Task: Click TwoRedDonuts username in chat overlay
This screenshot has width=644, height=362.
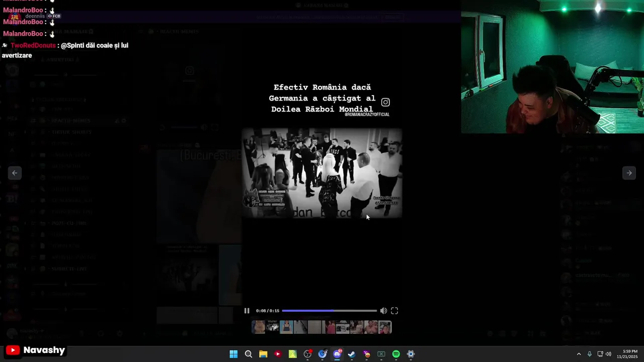Action: pyautogui.click(x=33, y=45)
